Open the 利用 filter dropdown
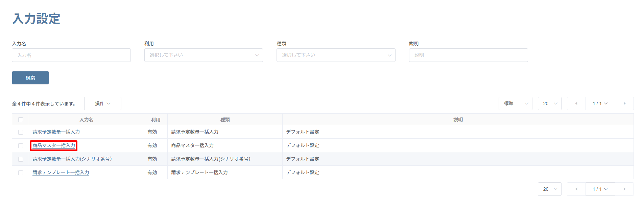Screen dimensions: 644x209 (x=204, y=55)
